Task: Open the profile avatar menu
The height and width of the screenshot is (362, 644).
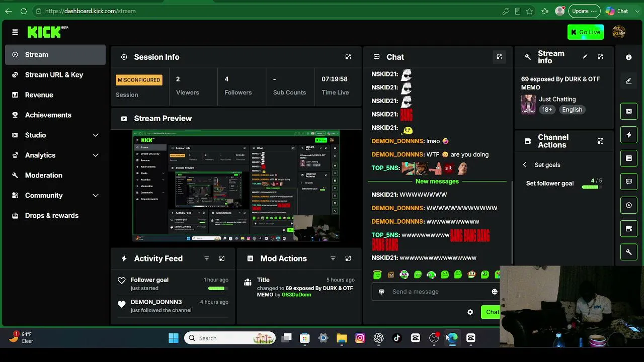Action: (x=619, y=32)
